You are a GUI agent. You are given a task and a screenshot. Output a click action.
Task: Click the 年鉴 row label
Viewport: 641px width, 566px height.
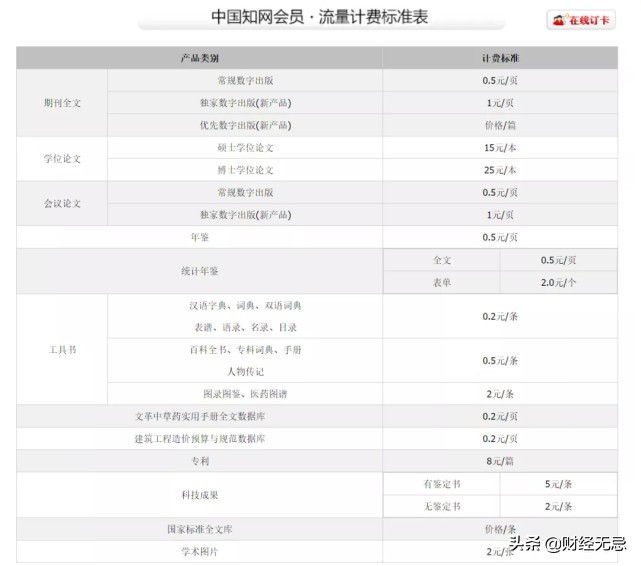199,237
